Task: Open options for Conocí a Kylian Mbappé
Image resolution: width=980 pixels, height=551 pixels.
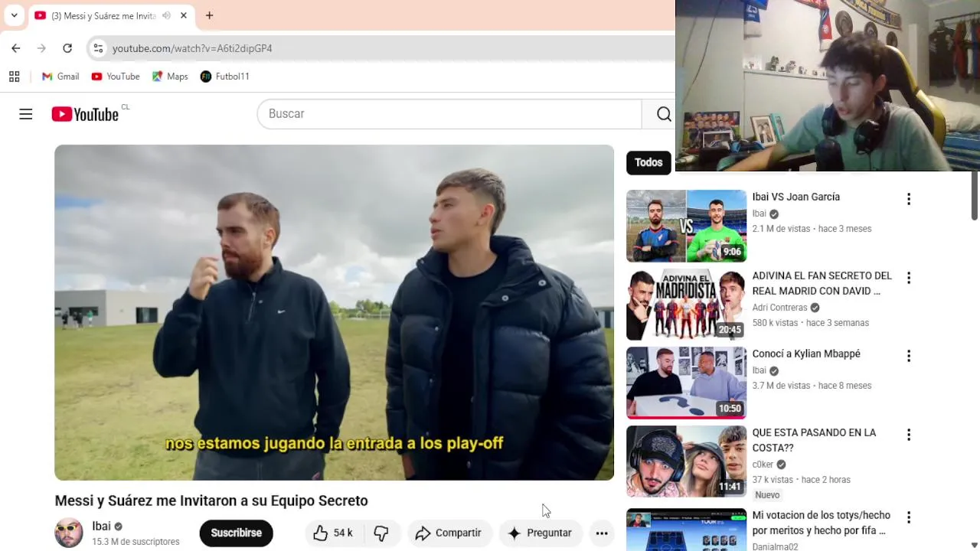Action: 909,356
